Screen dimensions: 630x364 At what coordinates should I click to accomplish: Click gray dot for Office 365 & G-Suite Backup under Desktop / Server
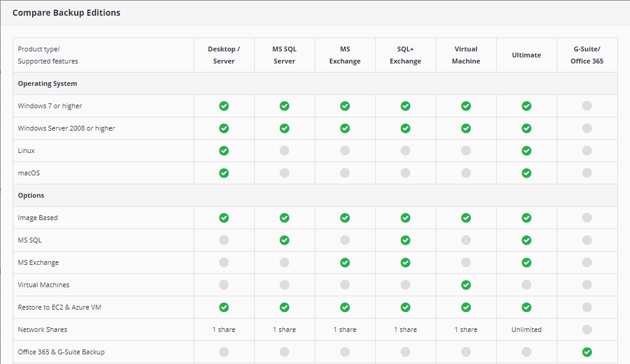(224, 352)
